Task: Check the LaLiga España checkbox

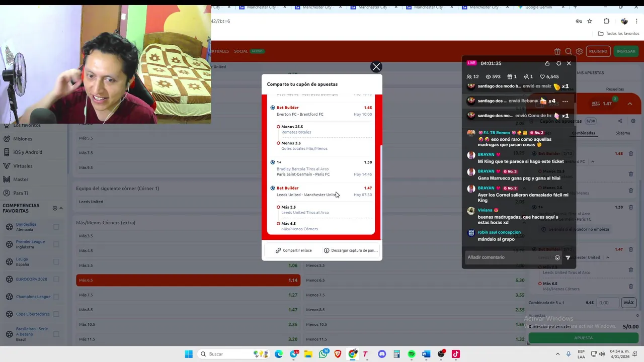Action: click(x=56, y=261)
